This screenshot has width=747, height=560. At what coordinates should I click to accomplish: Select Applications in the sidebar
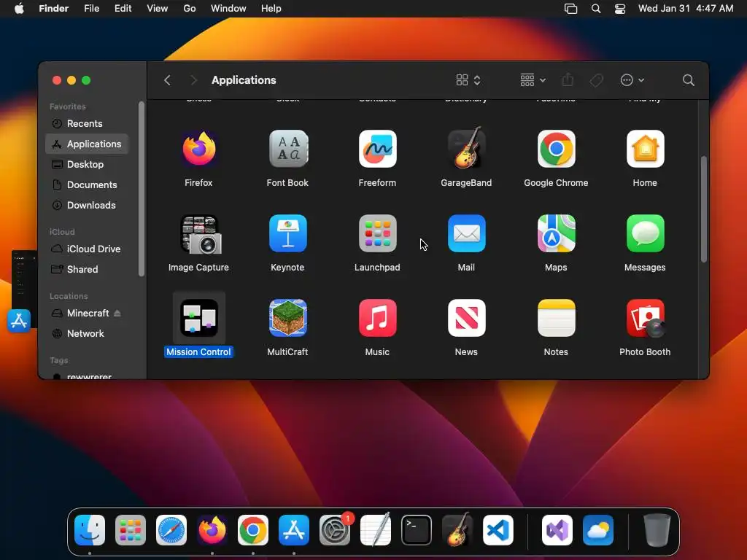point(87,144)
